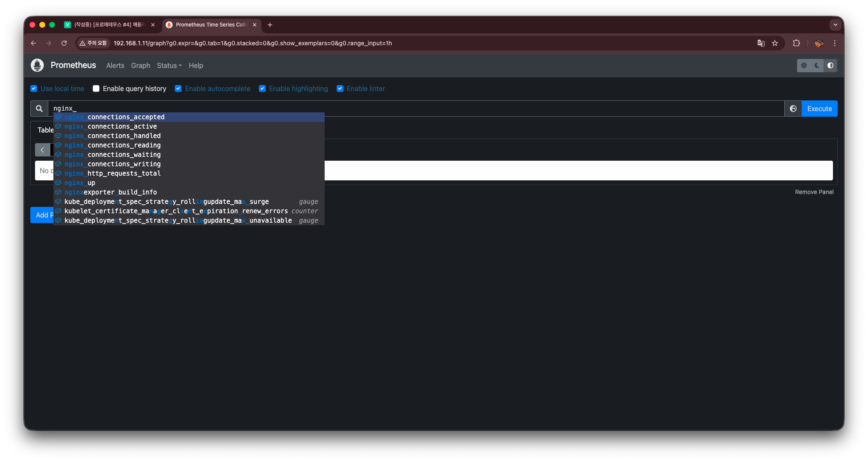Screen dimensions: 868x462
Task: Enable query history checkbox
Action: pyautogui.click(x=96, y=88)
